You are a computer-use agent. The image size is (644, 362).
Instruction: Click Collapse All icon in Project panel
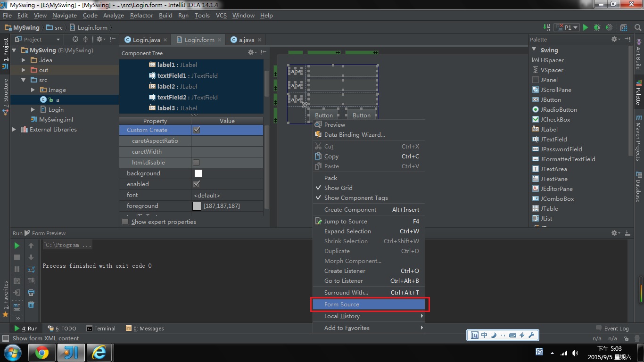coord(86,40)
